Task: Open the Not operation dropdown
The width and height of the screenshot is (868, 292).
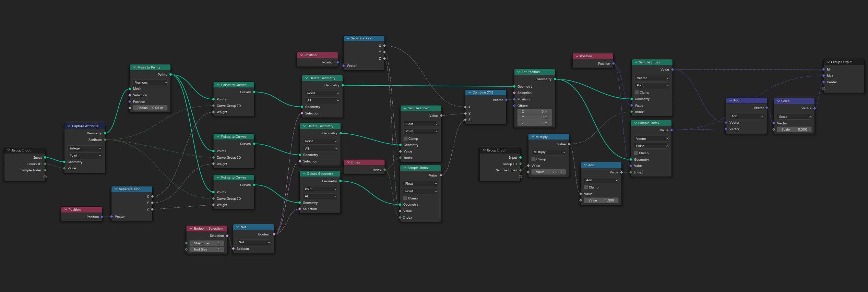Action: [x=254, y=242]
